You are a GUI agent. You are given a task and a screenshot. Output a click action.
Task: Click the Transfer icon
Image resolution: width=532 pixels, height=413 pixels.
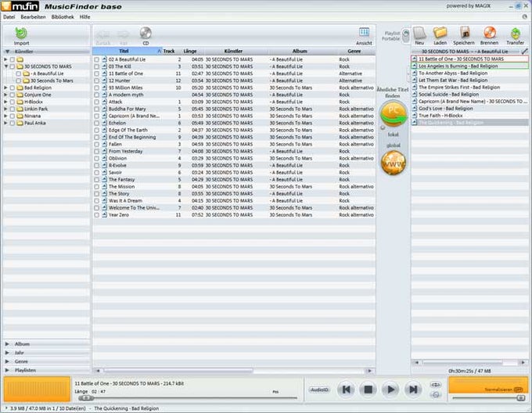516,33
